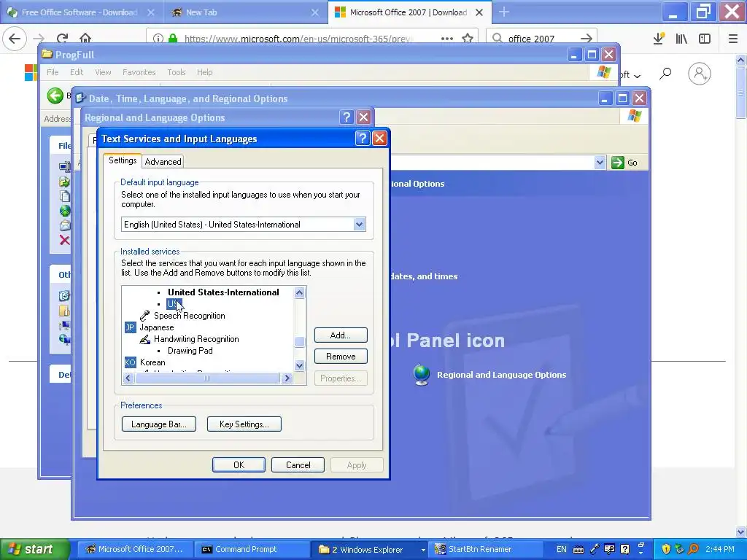Image resolution: width=747 pixels, height=560 pixels.
Task: Bookmark page with the star icon
Action: (468, 39)
